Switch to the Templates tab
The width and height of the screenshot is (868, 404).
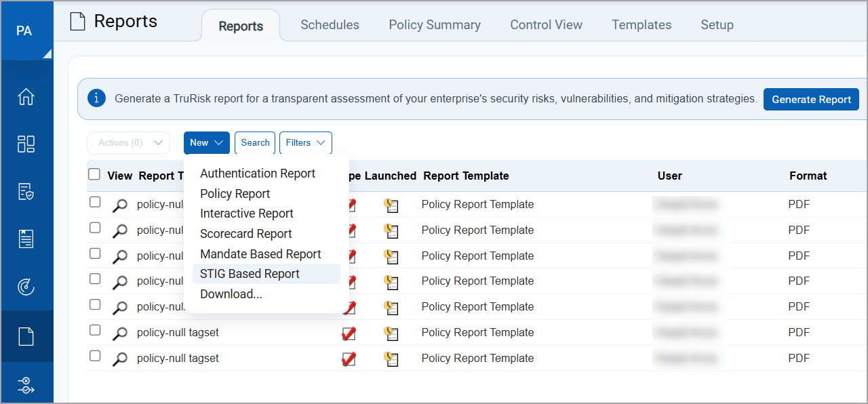pyautogui.click(x=642, y=25)
